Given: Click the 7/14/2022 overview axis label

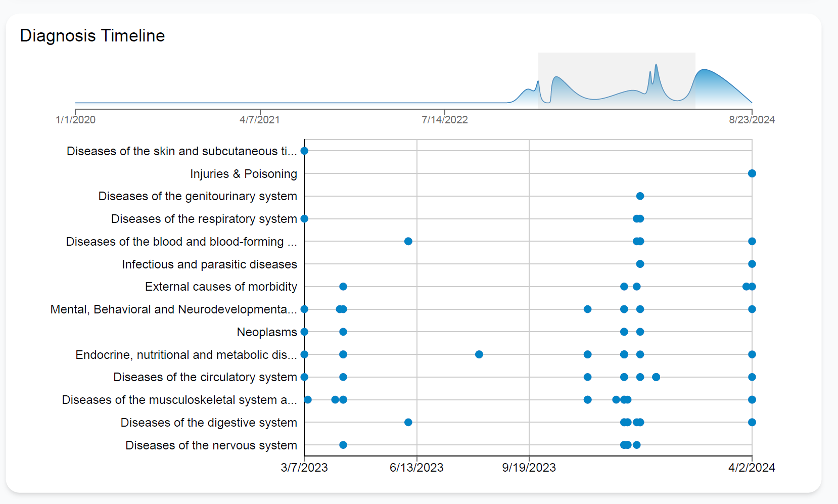Looking at the screenshot, I should click(445, 120).
